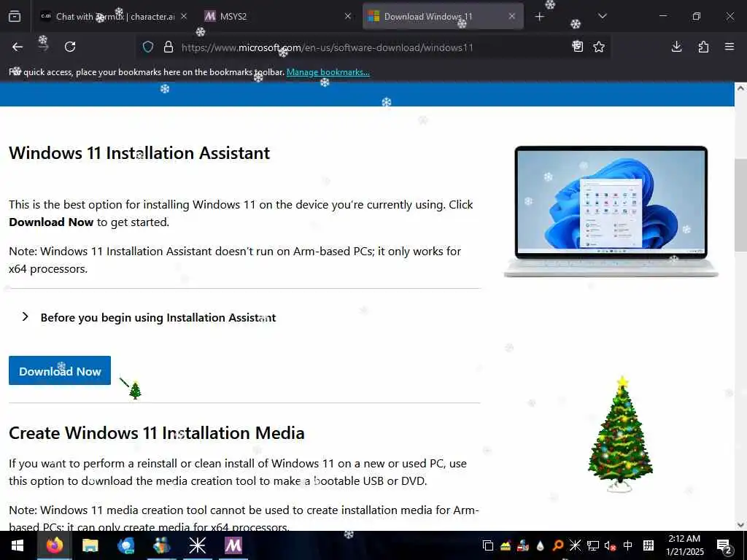Click the scrollbar up arrow
Viewport: 747px width, 560px height.
(x=740, y=88)
